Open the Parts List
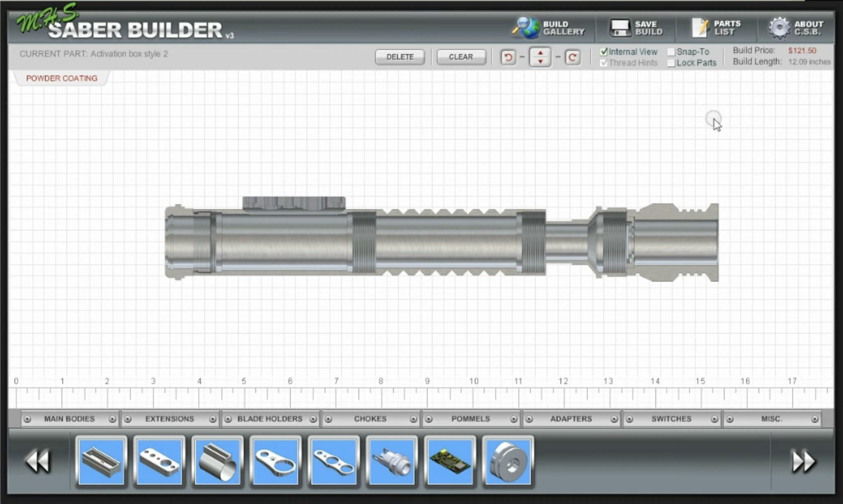This screenshot has width=843, height=504. [716, 28]
